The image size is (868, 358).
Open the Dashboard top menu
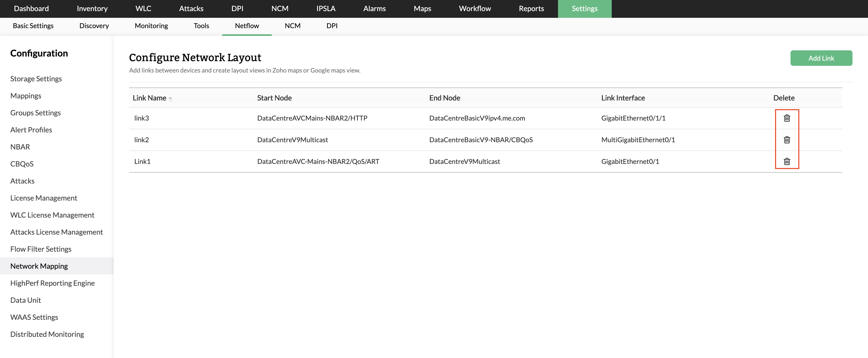click(31, 9)
